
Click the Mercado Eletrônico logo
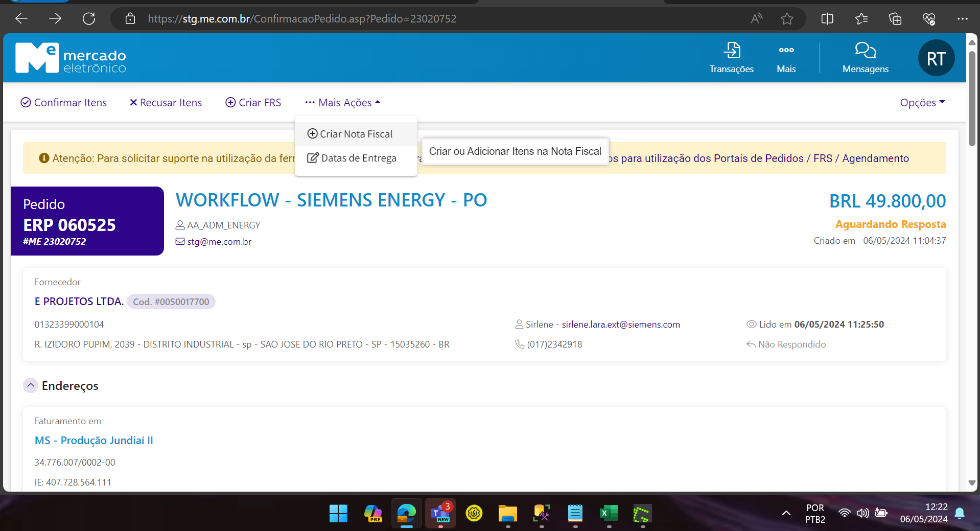pyautogui.click(x=71, y=58)
